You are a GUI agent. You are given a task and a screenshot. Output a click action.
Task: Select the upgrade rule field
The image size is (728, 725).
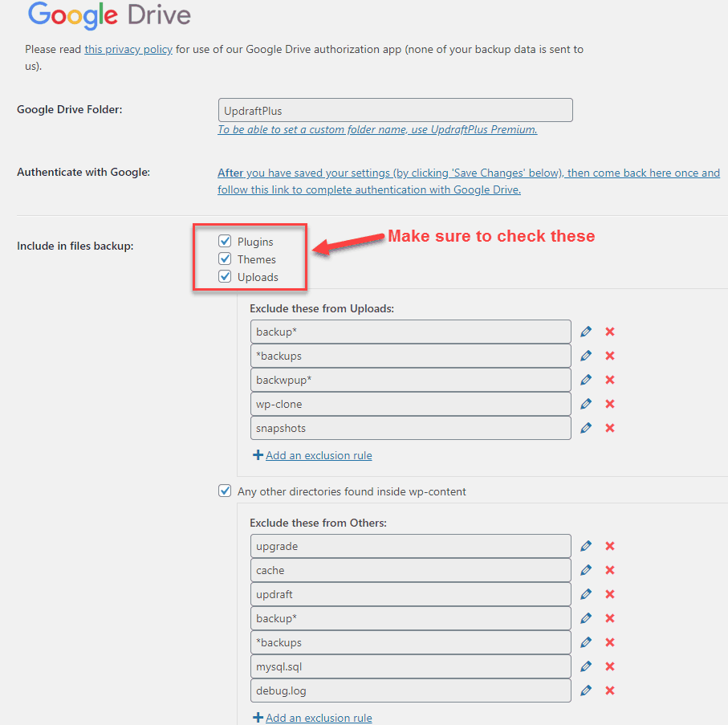[411, 546]
